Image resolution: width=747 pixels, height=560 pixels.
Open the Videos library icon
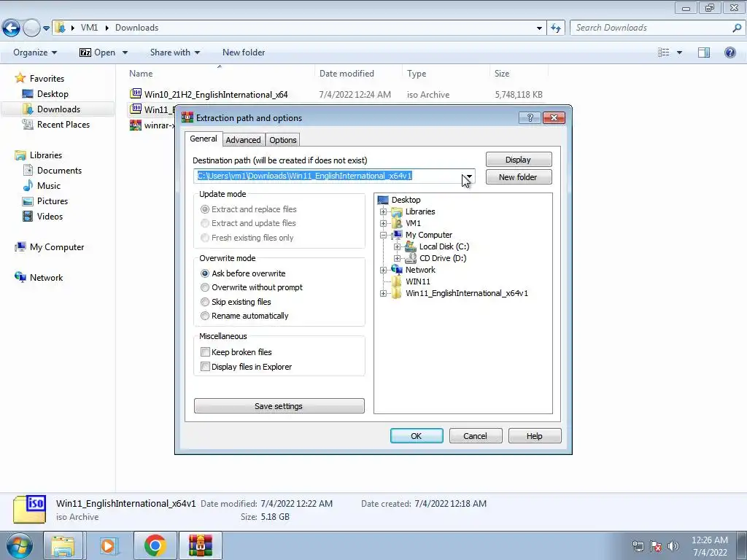click(28, 216)
